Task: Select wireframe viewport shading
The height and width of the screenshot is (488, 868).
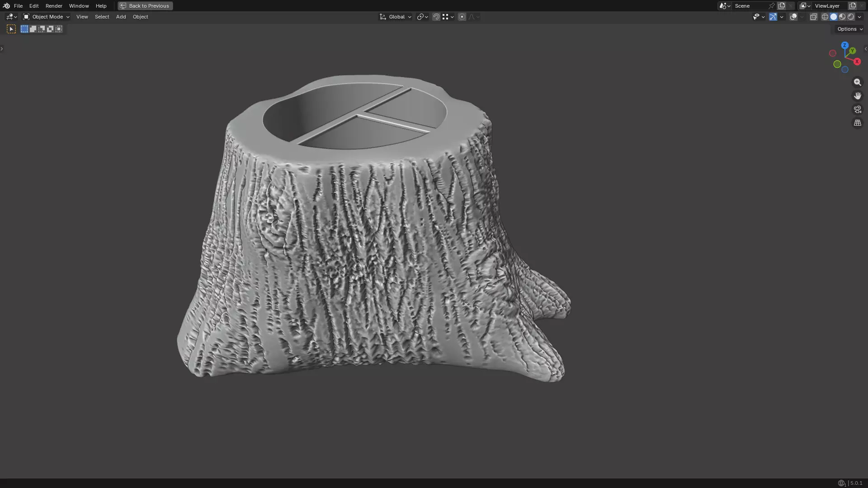Action: click(825, 17)
